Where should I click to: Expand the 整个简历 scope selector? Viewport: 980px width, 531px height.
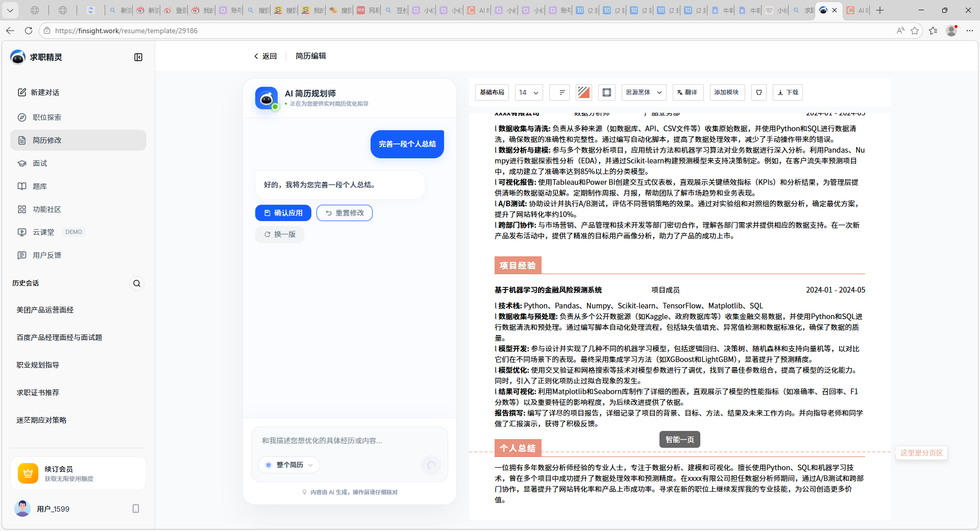coord(289,465)
